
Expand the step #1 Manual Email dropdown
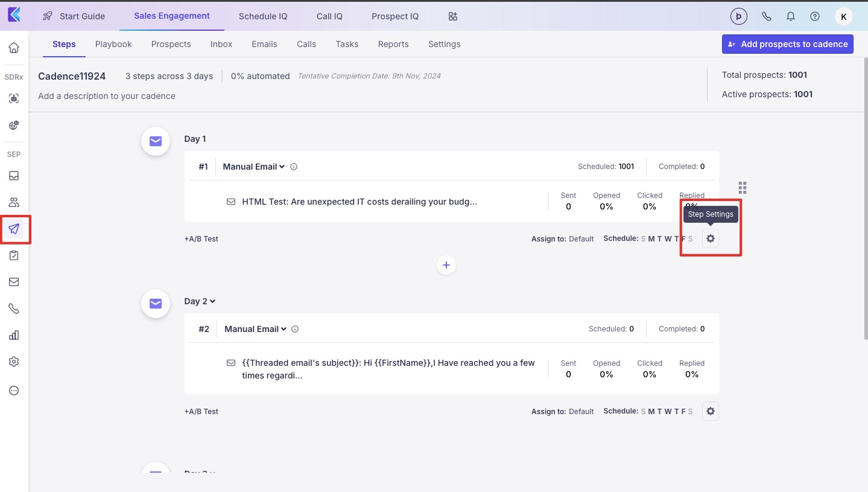(254, 167)
